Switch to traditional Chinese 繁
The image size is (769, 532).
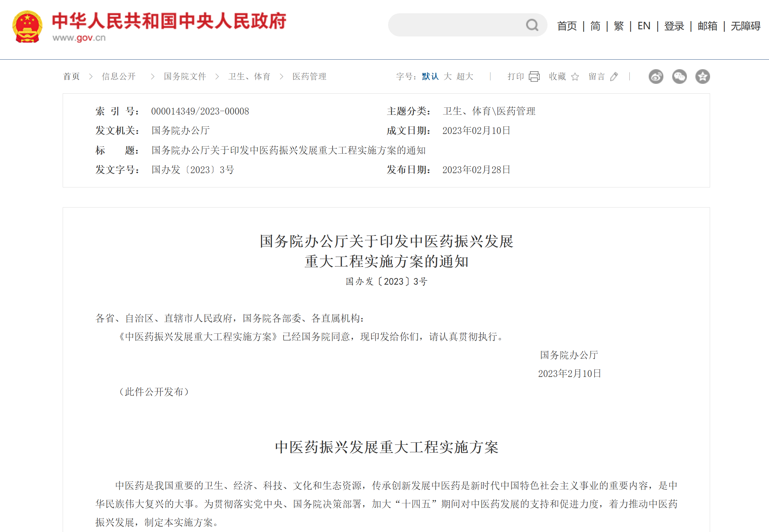(x=619, y=26)
